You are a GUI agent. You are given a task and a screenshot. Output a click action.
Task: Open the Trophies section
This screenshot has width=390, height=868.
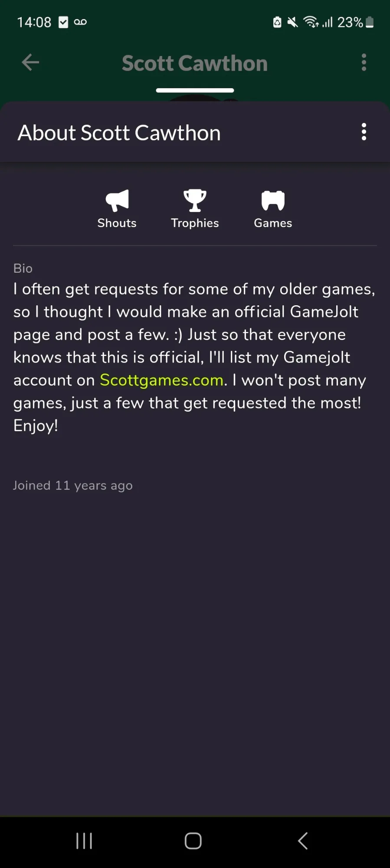195,209
